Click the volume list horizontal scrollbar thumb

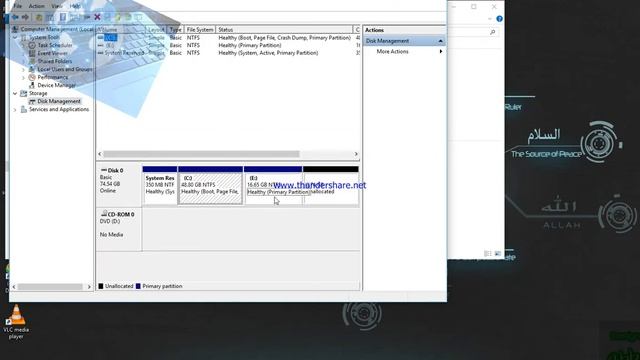pyautogui.click(x=201, y=154)
